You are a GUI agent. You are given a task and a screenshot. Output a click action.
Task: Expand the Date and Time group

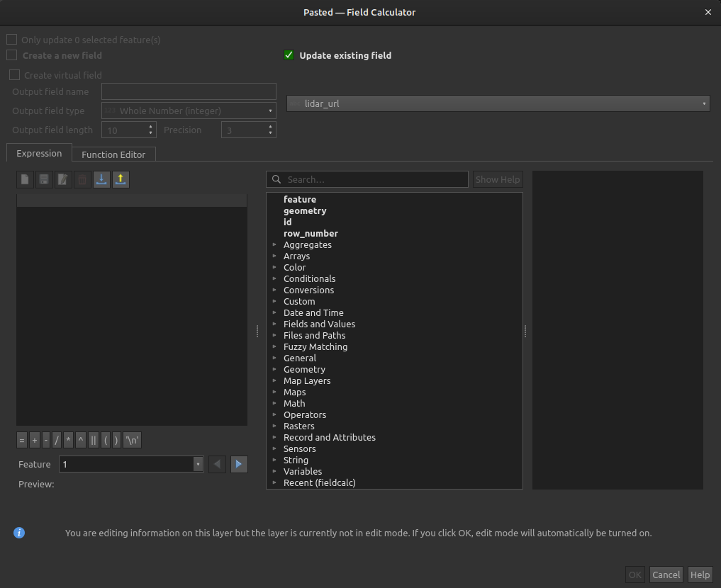pos(276,312)
